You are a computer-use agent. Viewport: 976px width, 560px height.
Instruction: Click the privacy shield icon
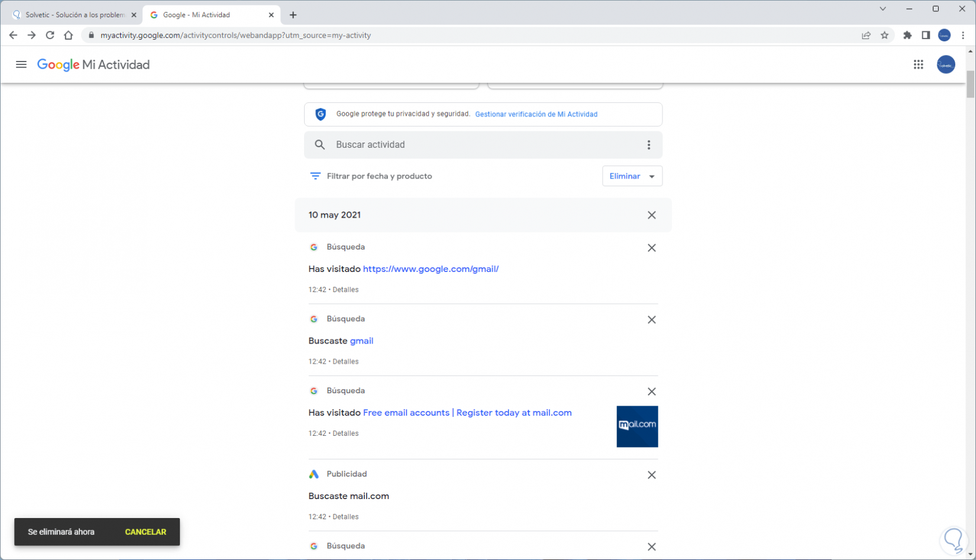click(x=321, y=114)
